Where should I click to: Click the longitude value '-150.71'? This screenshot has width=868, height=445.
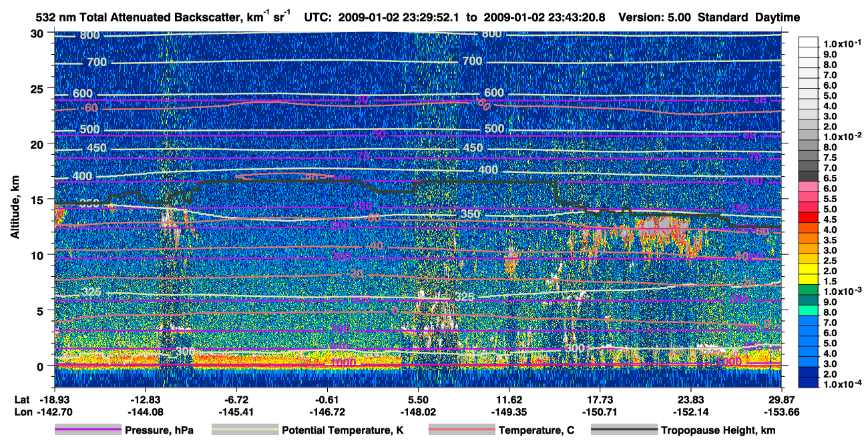coord(600,412)
